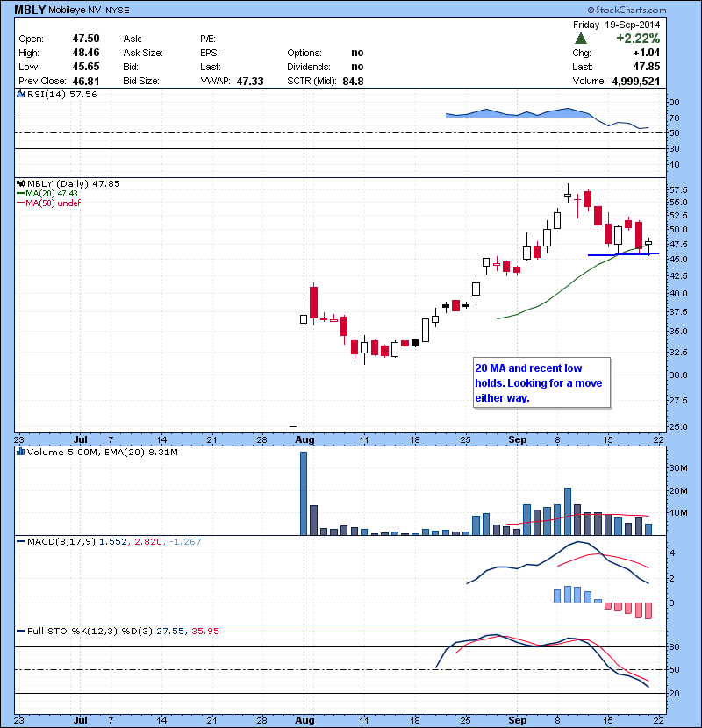
Task: Click the candlestick icon beside MBLY (Daily)
Action: coord(19,183)
